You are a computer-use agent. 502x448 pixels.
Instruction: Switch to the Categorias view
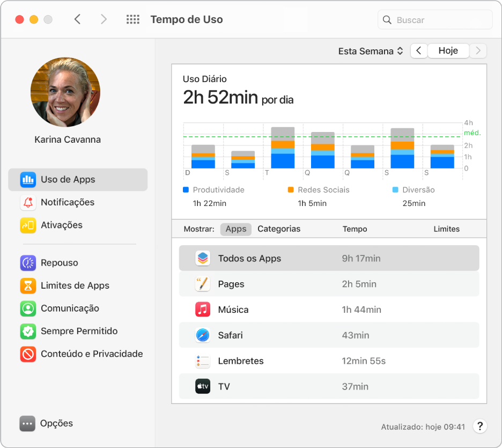tap(278, 229)
